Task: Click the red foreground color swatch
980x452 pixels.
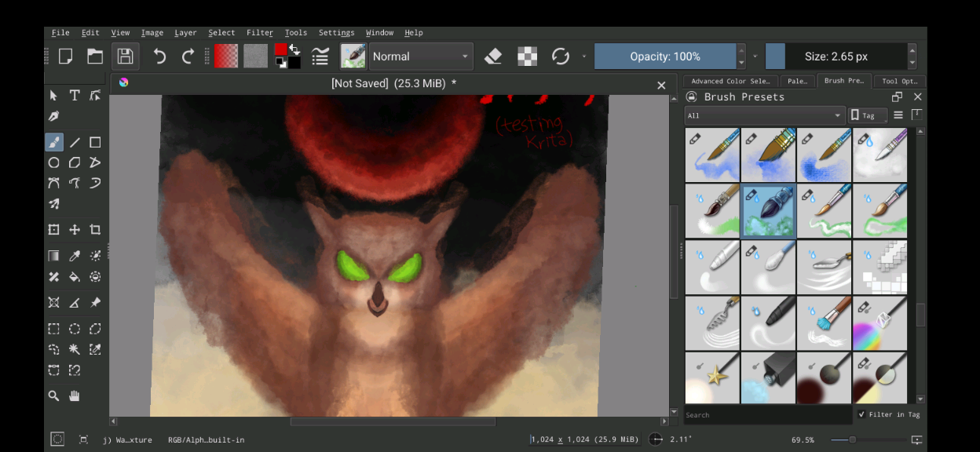Action: (x=281, y=49)
